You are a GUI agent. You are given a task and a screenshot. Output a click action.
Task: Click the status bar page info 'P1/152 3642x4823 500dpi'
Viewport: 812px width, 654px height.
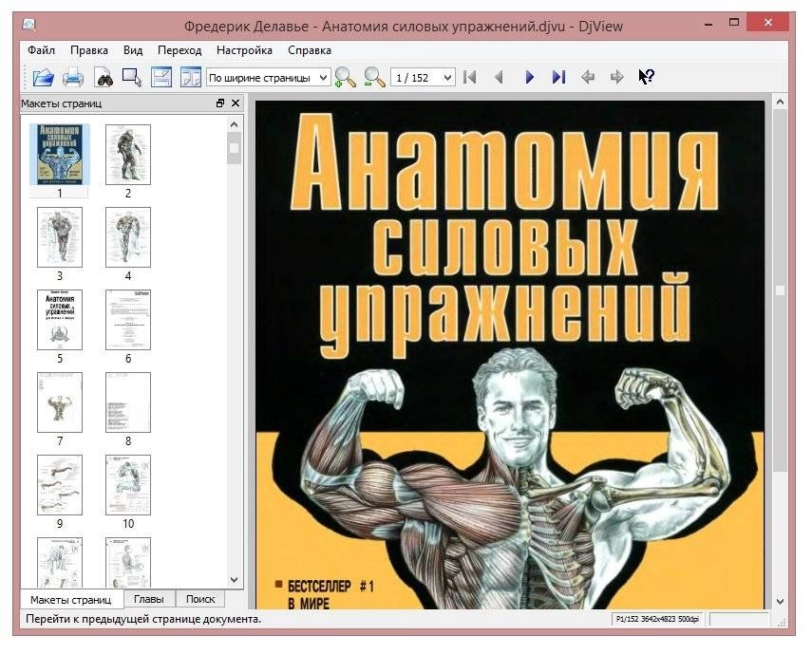tap(657, 619)
